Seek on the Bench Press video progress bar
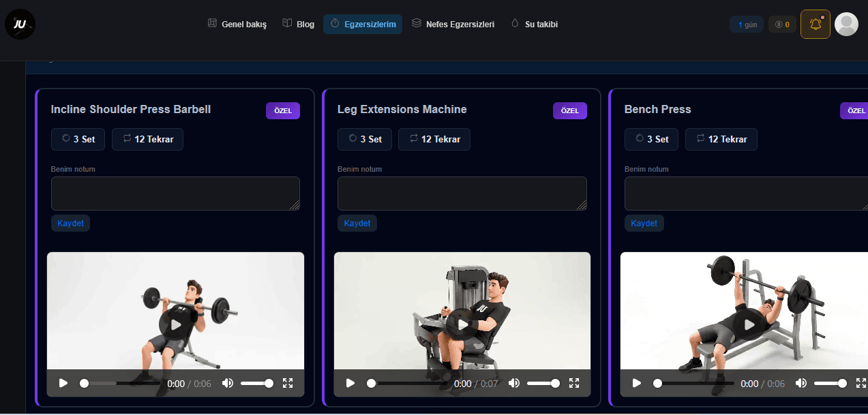Screen dimensions: 868x415 (x=693, y=384)
